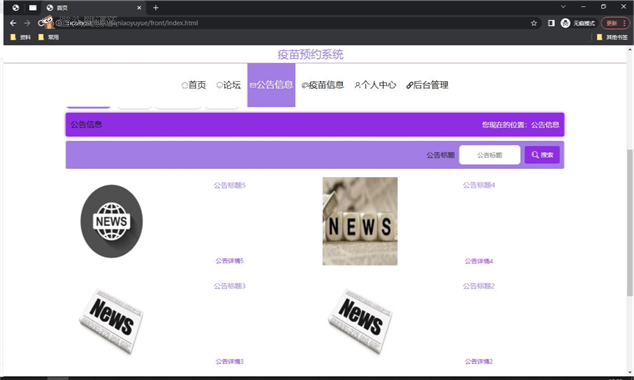Open the 其他书签 folder

(612, 37)
